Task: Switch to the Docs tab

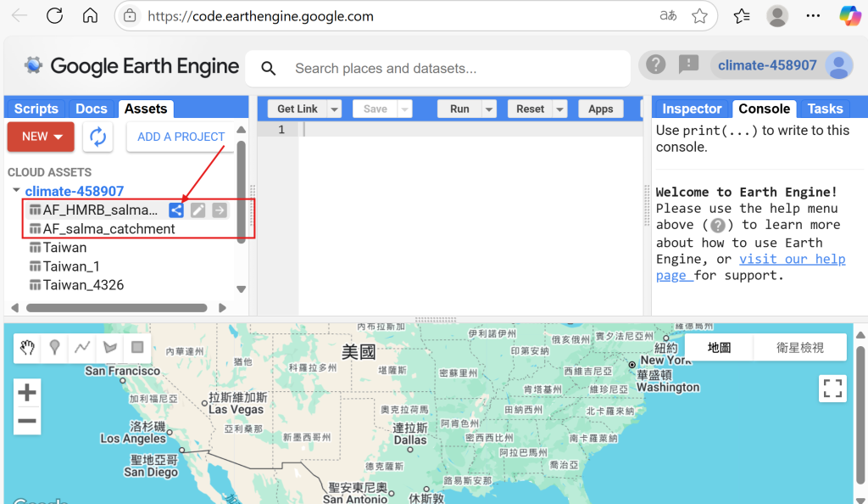Action: tap(92, 109)
